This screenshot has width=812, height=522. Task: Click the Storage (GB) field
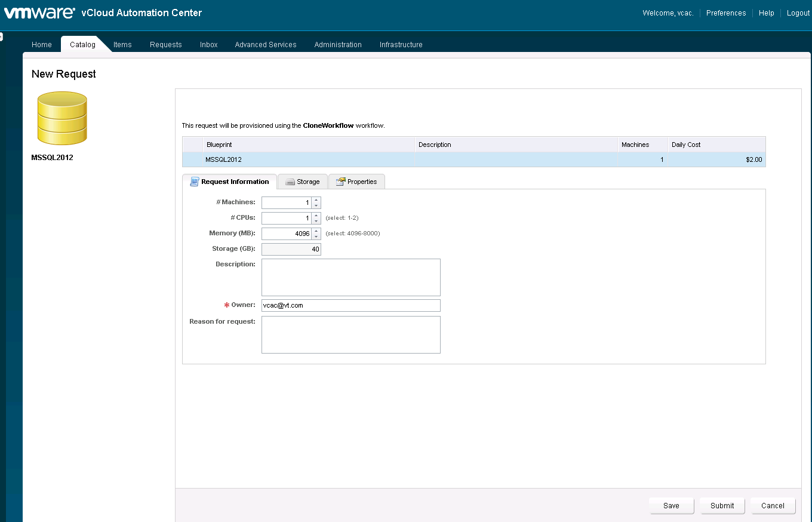[x=291, y=250]
